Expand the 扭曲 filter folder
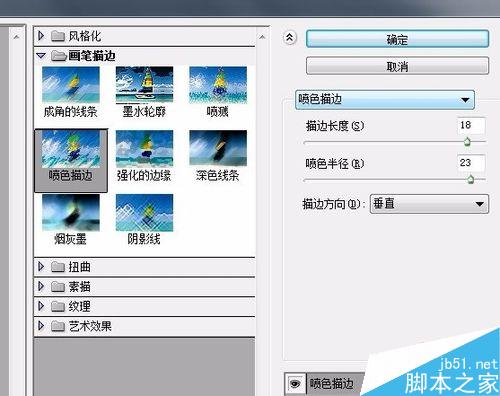The image size is (500, 396). pyautogui.click(x=41, y=266)
